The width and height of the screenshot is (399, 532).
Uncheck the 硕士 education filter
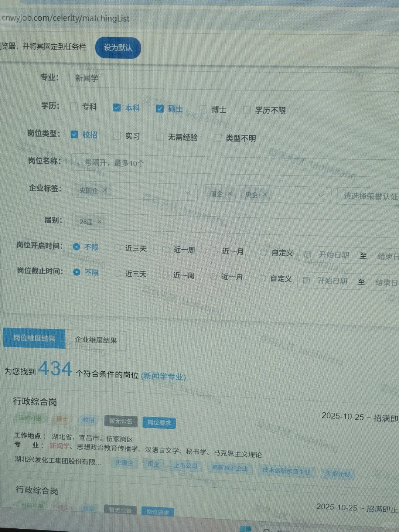coord(160,108)
